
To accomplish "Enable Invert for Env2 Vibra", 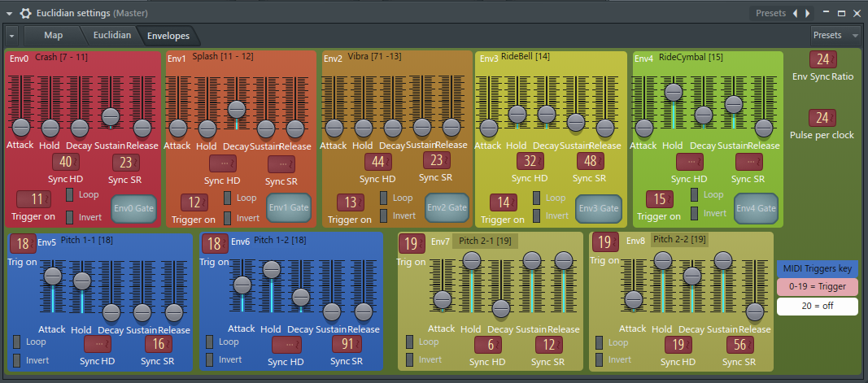I will coord(384,215).
